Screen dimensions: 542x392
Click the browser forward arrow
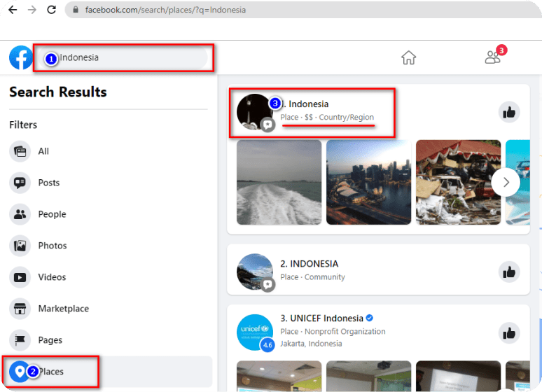pyautogui.click(x=32, y=10)
